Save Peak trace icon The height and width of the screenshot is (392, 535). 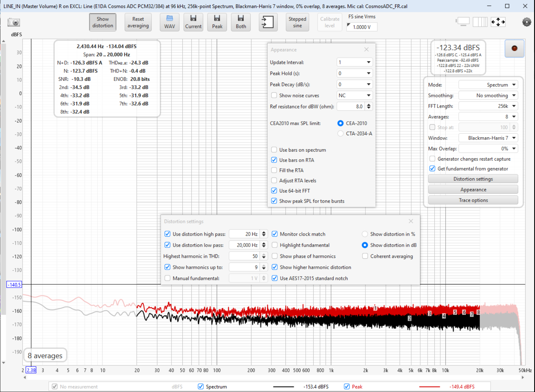point(217,22)
